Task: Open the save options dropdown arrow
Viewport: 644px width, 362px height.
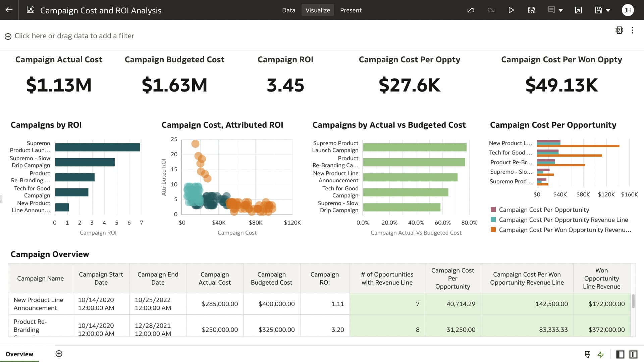Action: click(x=608, y=10)
